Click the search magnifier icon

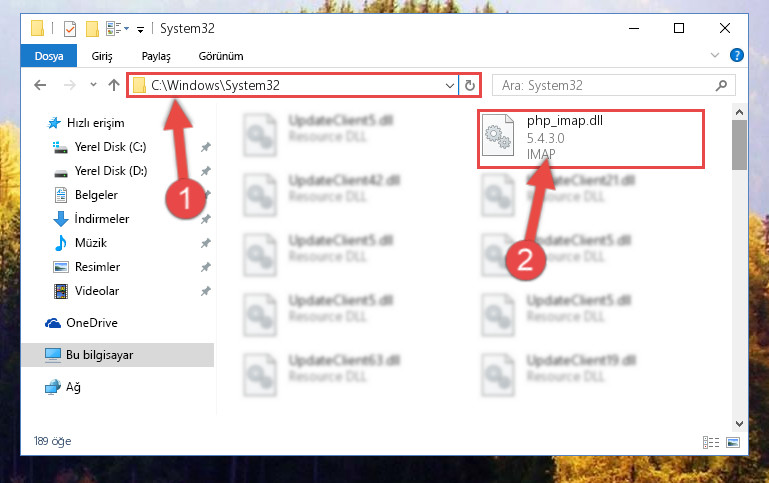[x=721, y=86]
